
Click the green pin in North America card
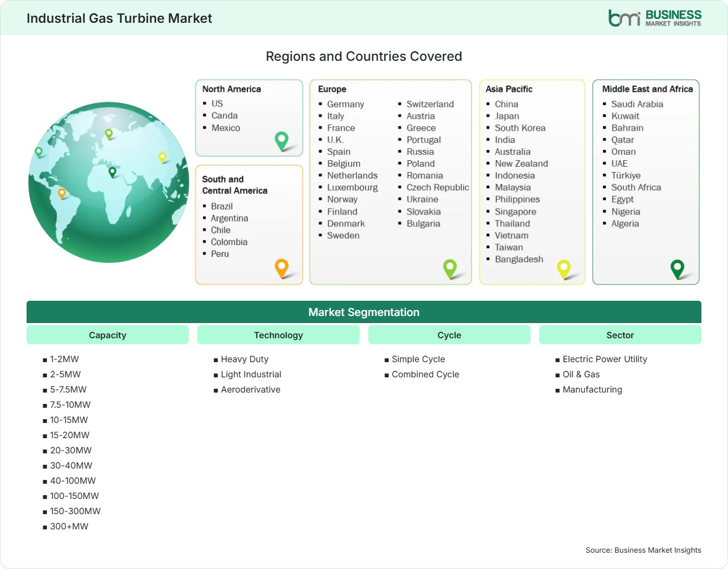click(x=282, y=141)
